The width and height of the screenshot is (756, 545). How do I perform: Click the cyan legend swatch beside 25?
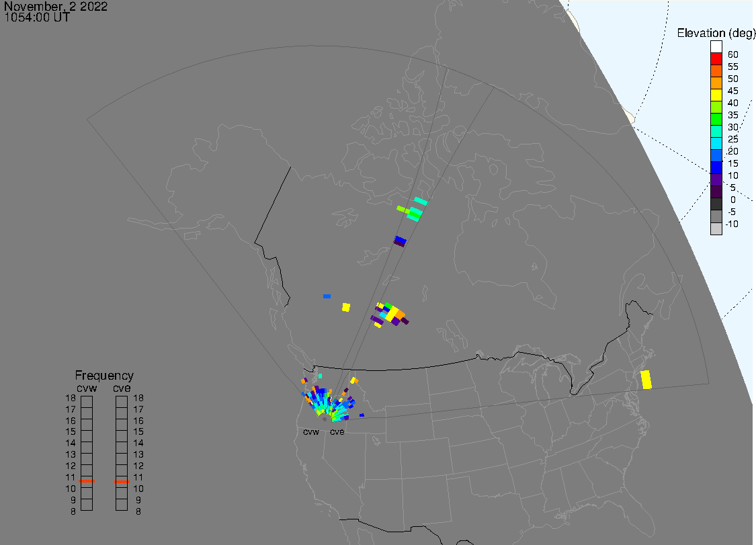(716, 143)
